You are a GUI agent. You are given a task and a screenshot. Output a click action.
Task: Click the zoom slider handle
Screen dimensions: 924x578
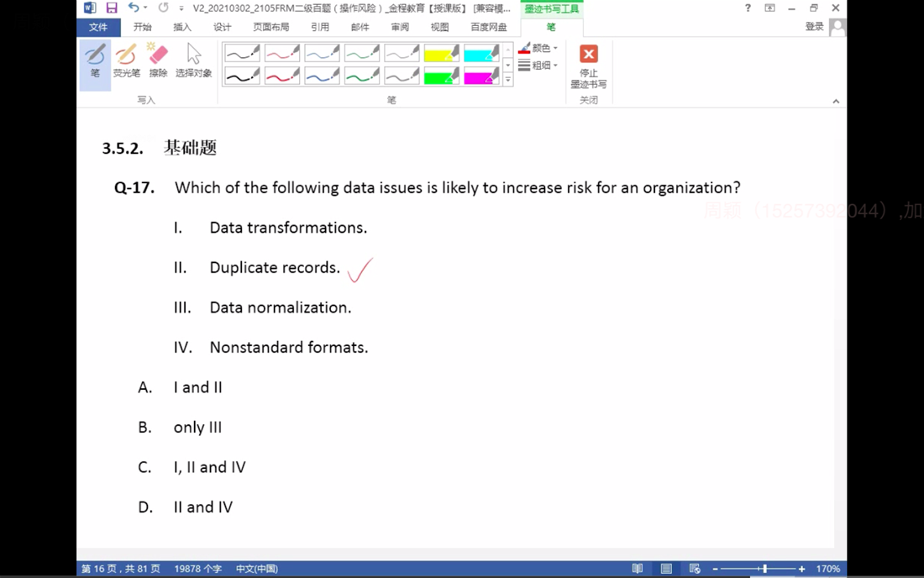pyautogui.click(x=764, y=569)
